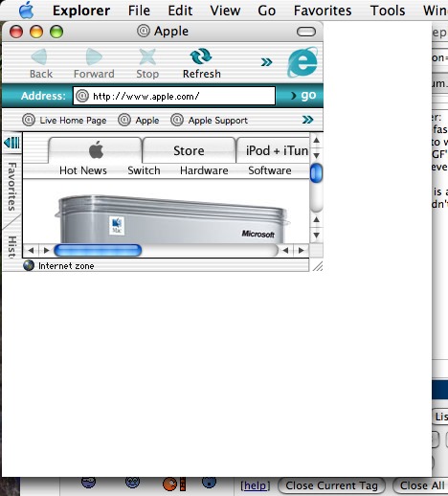Click the Hot News link
448x496 pixels.
[83, 170]
